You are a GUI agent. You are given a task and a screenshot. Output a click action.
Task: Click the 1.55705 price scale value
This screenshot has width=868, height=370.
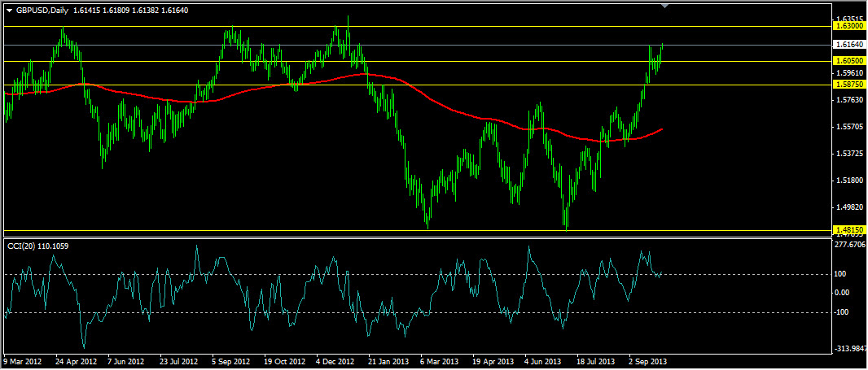pyautogui.click(x=848, y=127)
